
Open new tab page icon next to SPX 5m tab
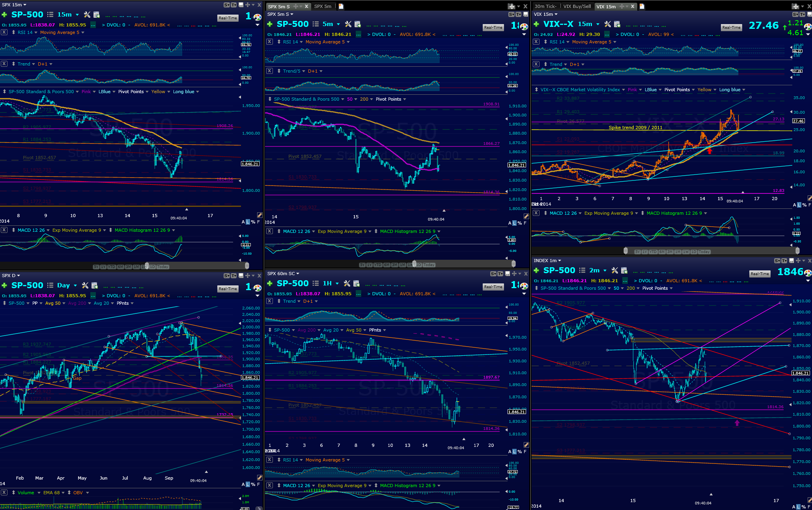341,6
